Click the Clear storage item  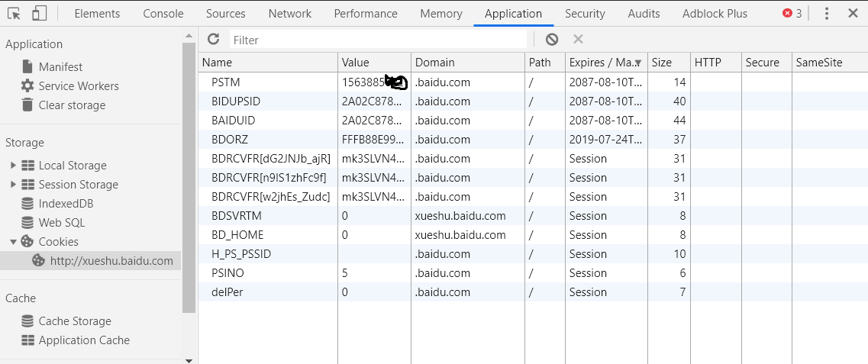click(x=72, y=105)
